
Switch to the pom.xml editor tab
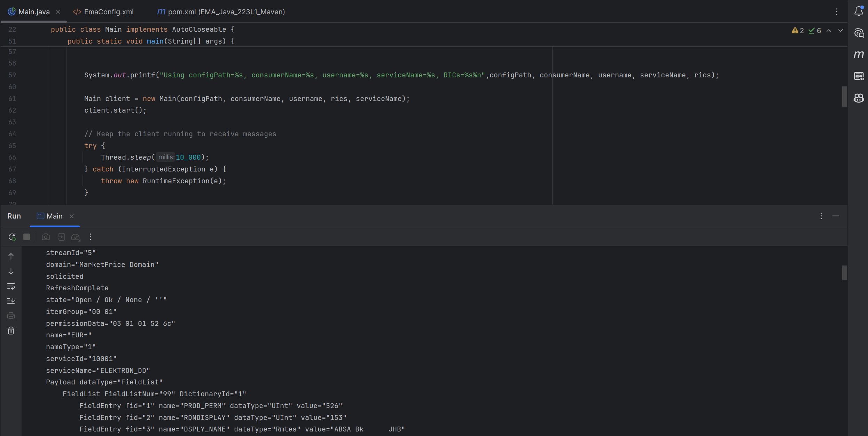point(221,12)
